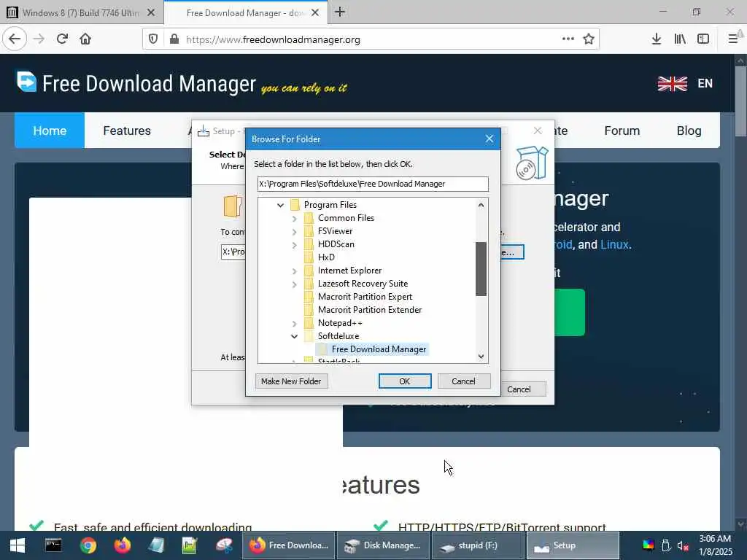Expand the Lazesoft Recovery Suite node
This screenshot has height=560, width=747.
point(294,284)
